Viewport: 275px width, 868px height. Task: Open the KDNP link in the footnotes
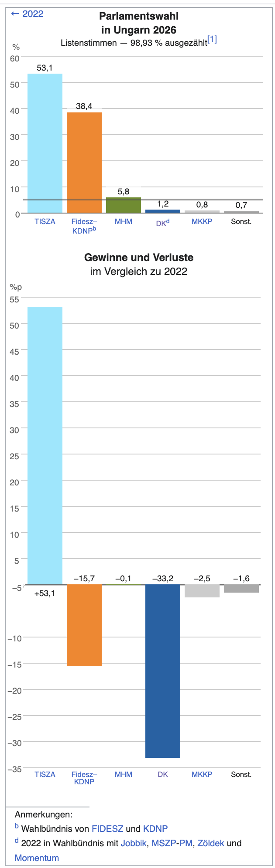(155, 828)
